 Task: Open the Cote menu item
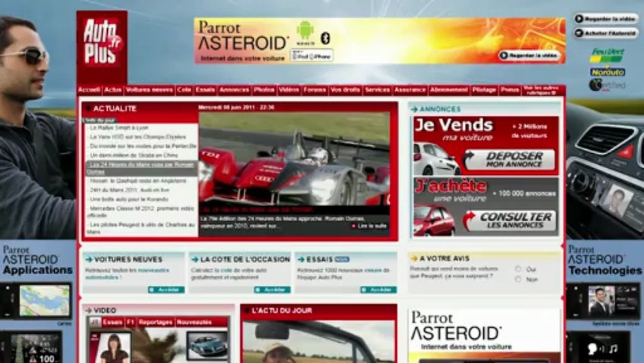tap(184, 90)
